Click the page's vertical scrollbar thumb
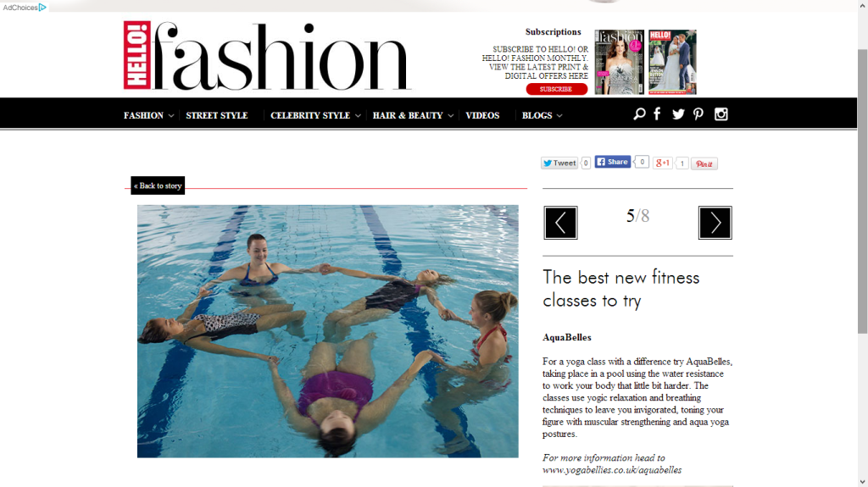 [x=862, y=191]
